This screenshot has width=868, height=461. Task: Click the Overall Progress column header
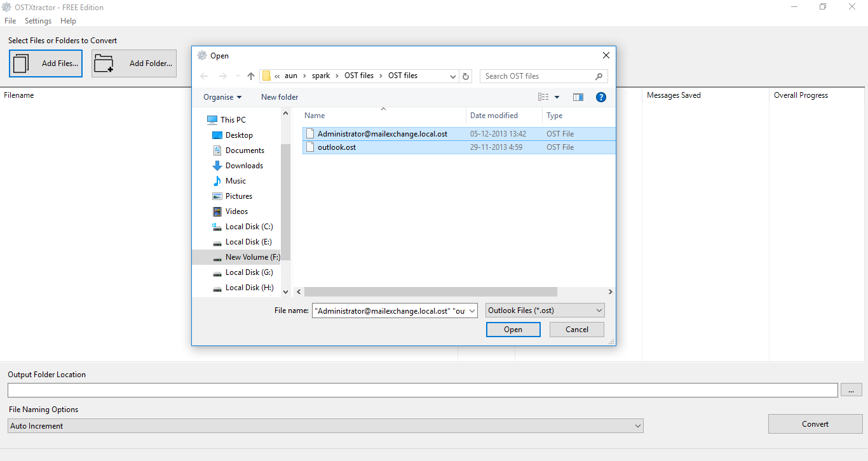click(801, 95)
